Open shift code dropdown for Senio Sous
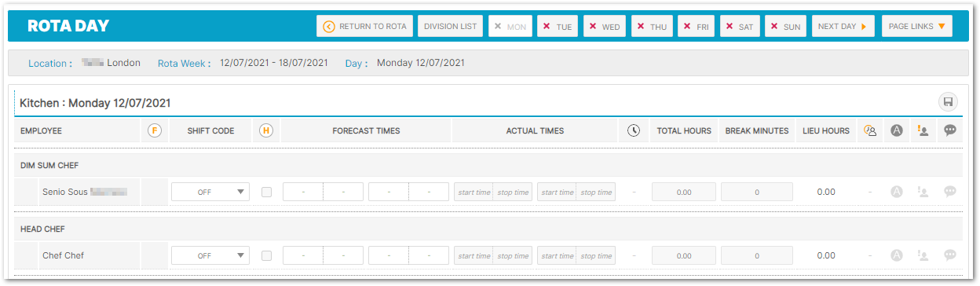This screenshot has height=286, width=980. tap(210, 192)
